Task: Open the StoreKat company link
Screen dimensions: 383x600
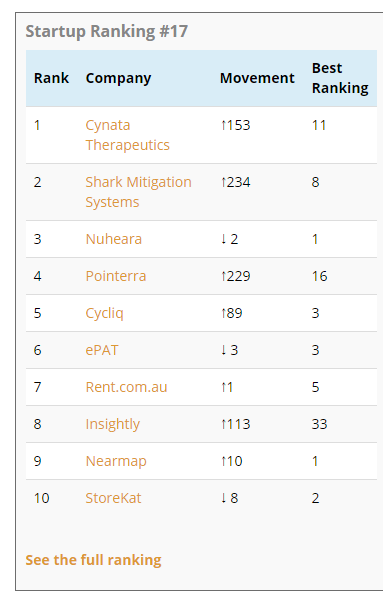Action: coord(113,498)
